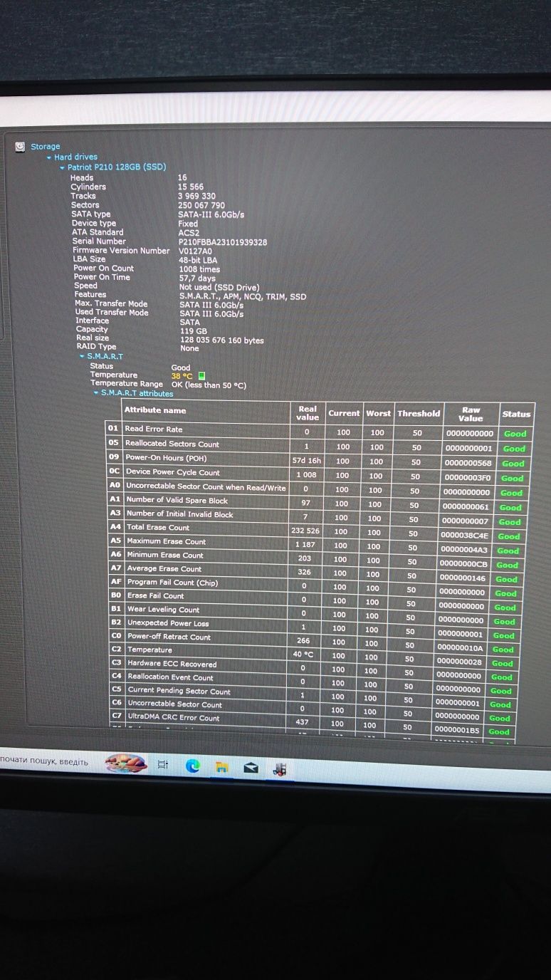Click the 38 °C temperature value

(x=182, y=375)
